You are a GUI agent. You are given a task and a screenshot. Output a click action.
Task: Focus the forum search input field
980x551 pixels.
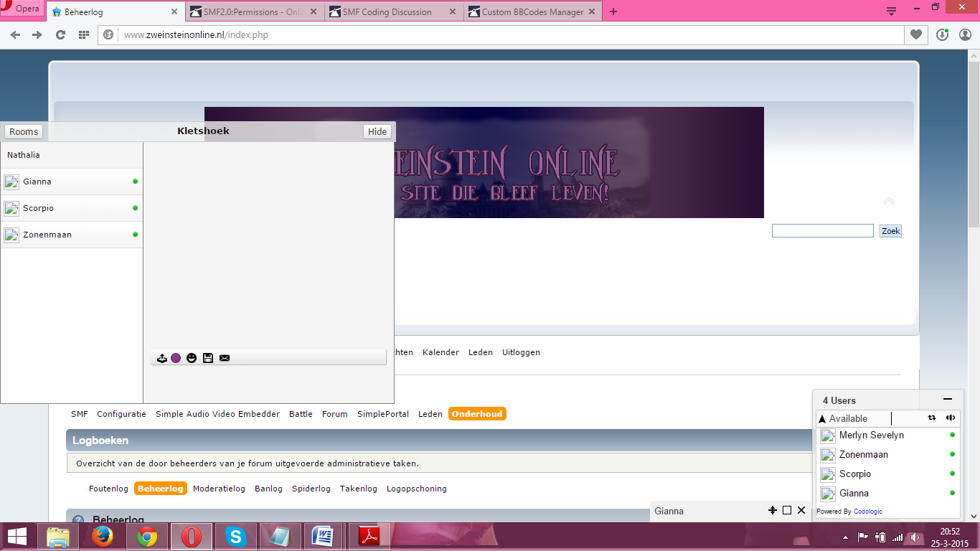tap(823, 231)
